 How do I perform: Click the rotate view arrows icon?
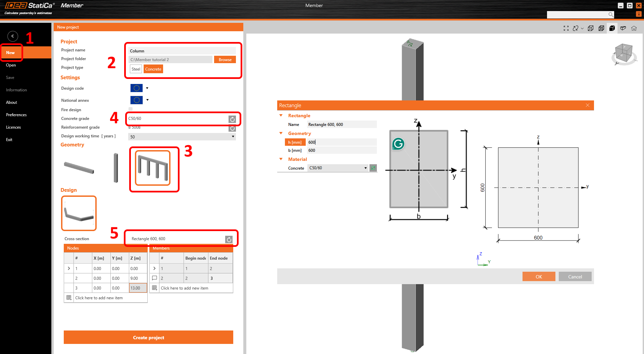tap(576, 29)
